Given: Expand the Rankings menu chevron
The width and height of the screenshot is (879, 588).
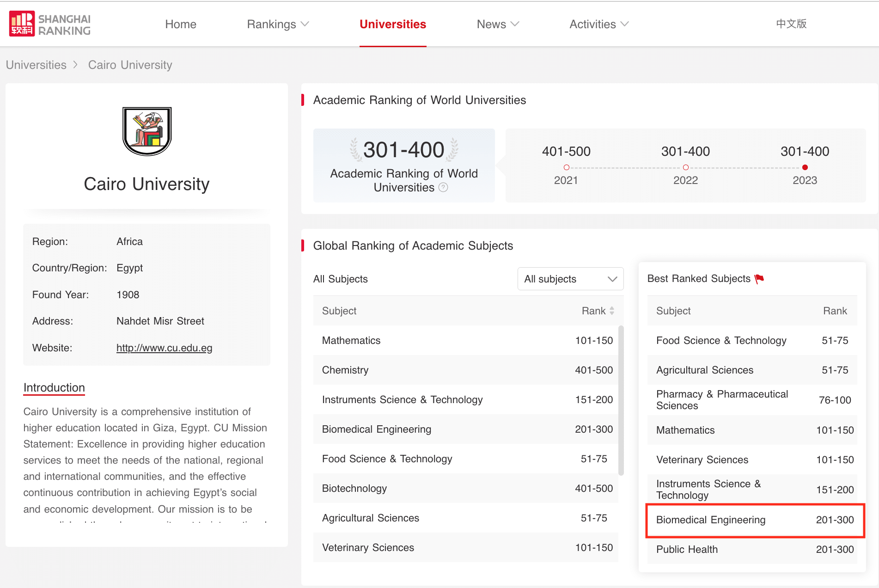Looking at the screenshot, I should coord(305,24).
